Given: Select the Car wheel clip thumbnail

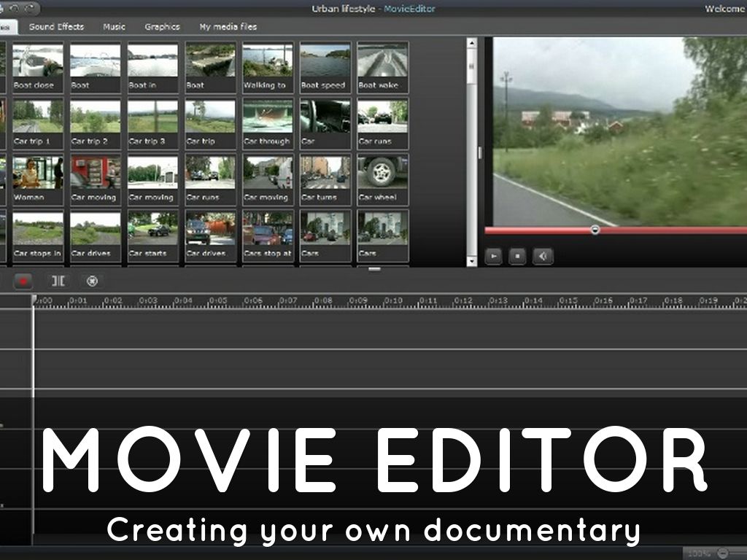Looking at the screenshot, I should click(x=382, y=178).
